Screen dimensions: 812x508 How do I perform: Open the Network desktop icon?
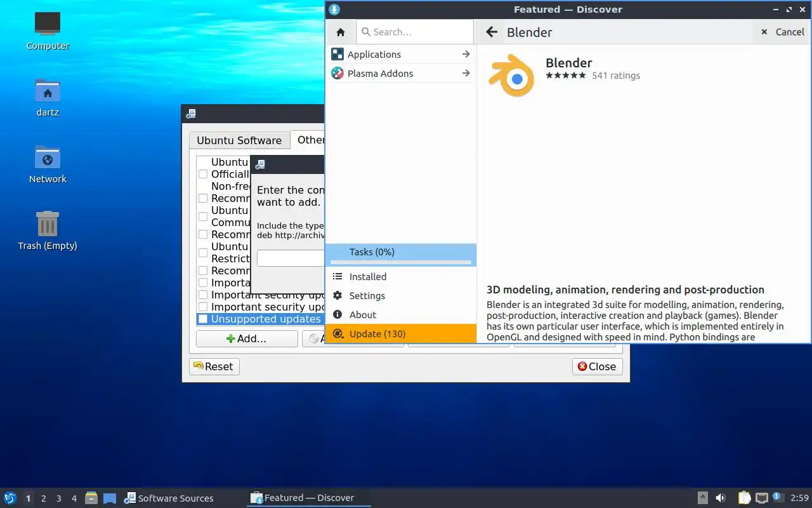(x=48, y=157)
